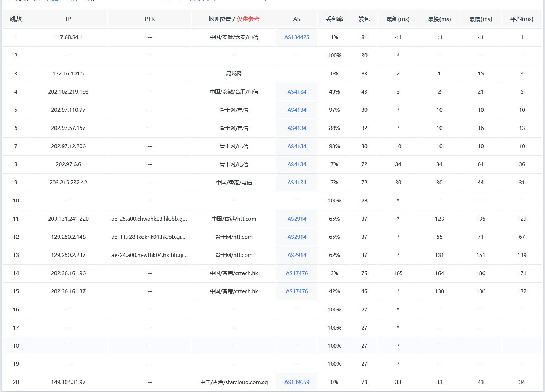Select the 平均(ms) column header

pos(522,19)
